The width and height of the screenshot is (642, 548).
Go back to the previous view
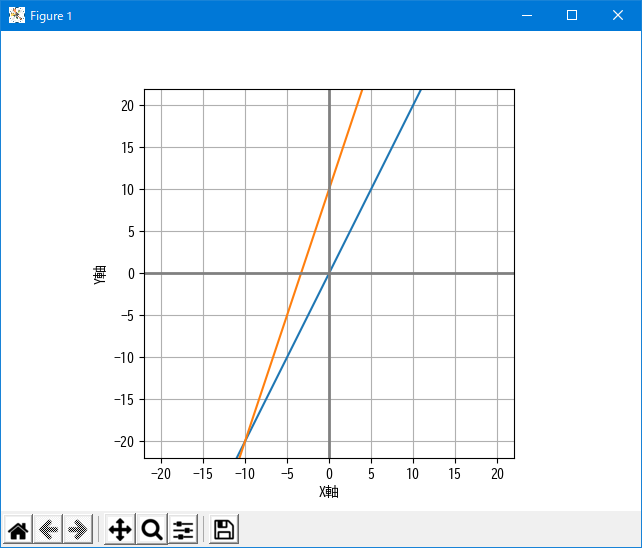coord(48,530)
